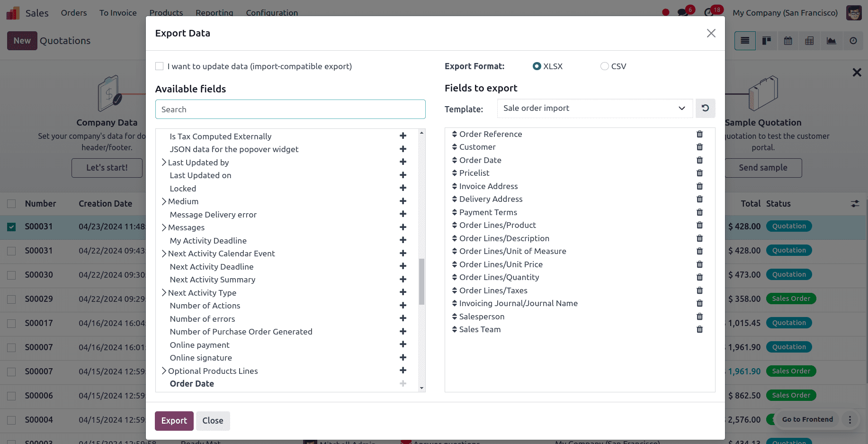Add Number of Actions field
The width and height of the screenshot is (868, 444).
pos(403,305)
